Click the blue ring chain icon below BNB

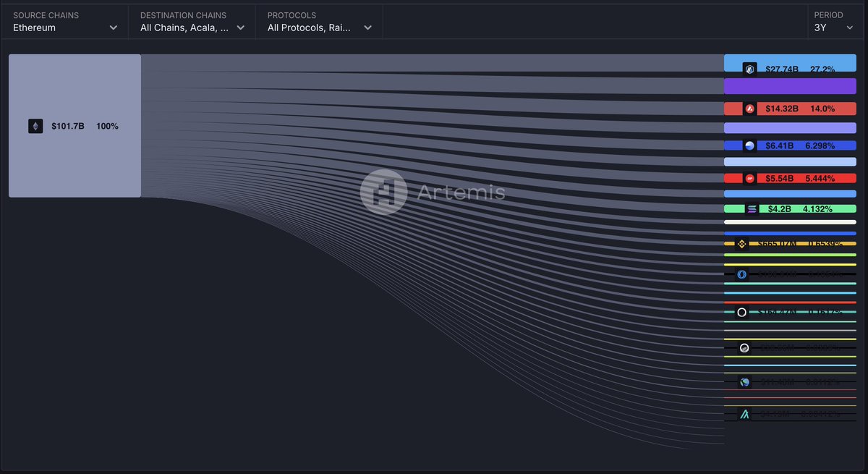741,274
